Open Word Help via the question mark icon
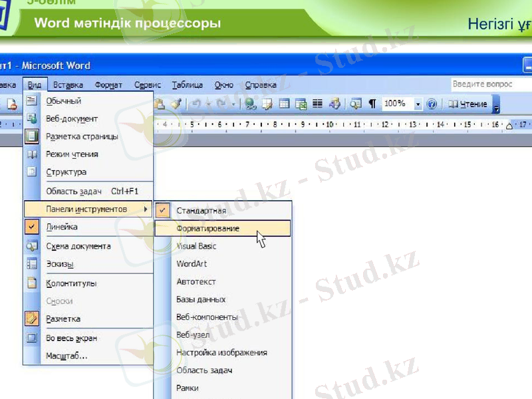Screen dimensions: 532x399 [431, 104]
